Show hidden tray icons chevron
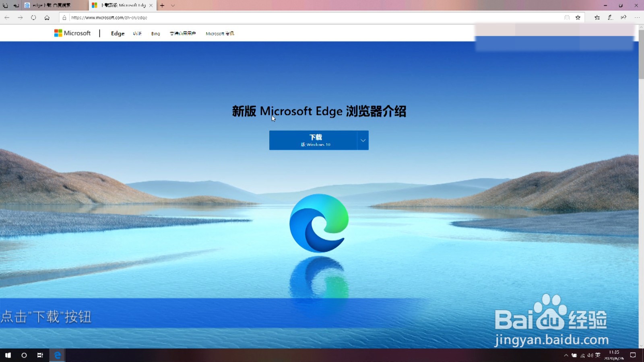 pos(566,355)
